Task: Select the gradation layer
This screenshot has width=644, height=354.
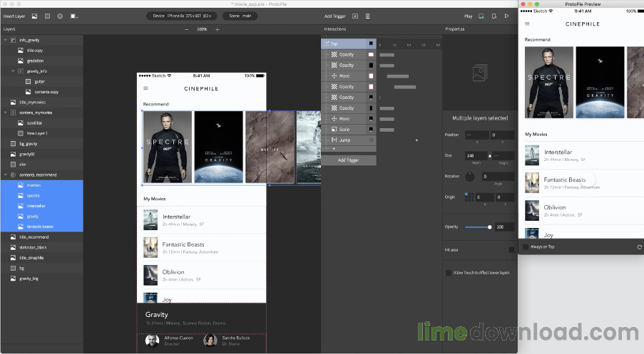Action: 41,61
